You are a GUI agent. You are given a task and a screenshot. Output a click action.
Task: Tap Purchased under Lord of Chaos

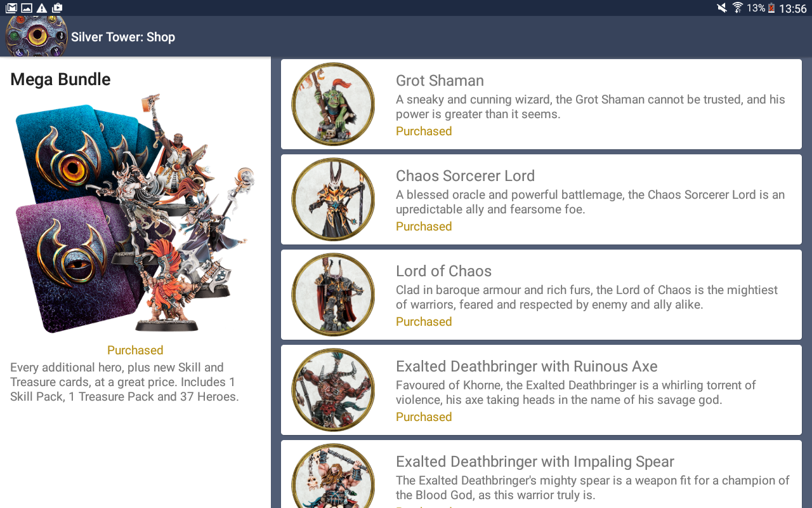424,322
